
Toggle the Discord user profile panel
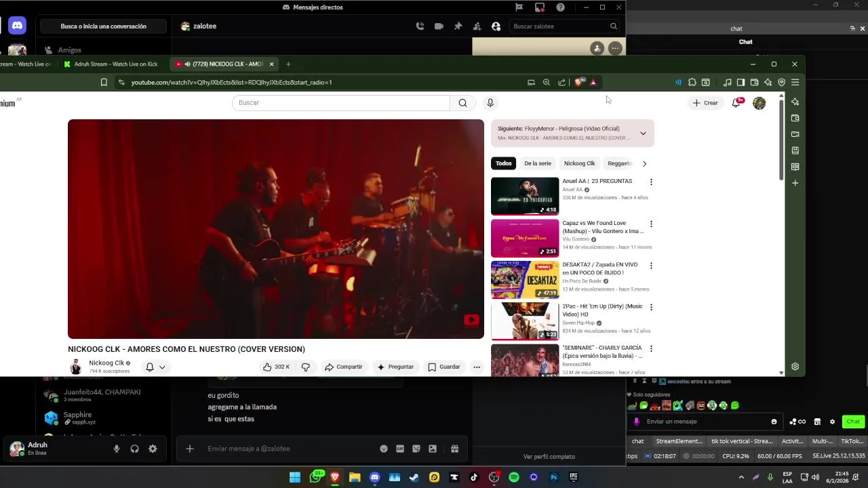pos(496,26)
